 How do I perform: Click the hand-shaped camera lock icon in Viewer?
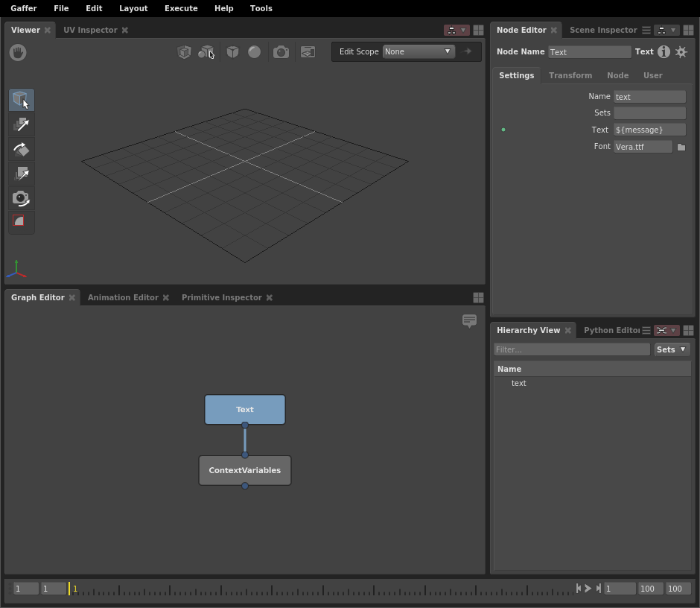pos(18,52)
